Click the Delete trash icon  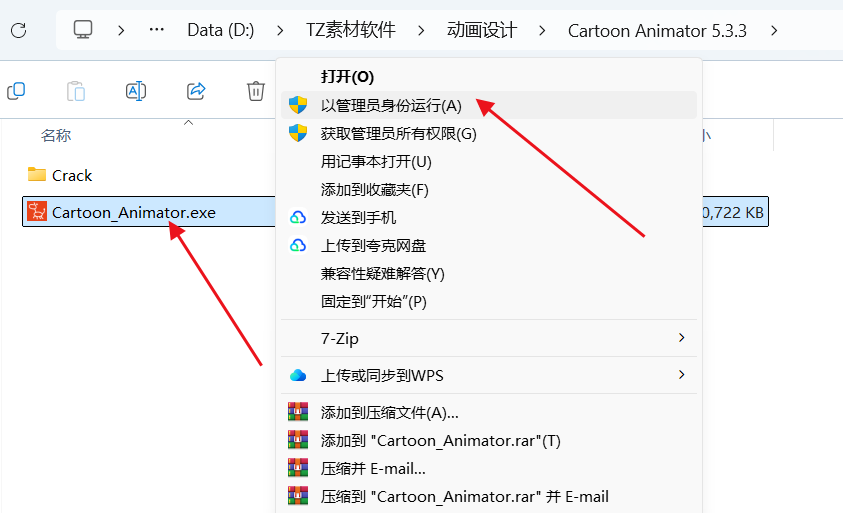[256, 91]
